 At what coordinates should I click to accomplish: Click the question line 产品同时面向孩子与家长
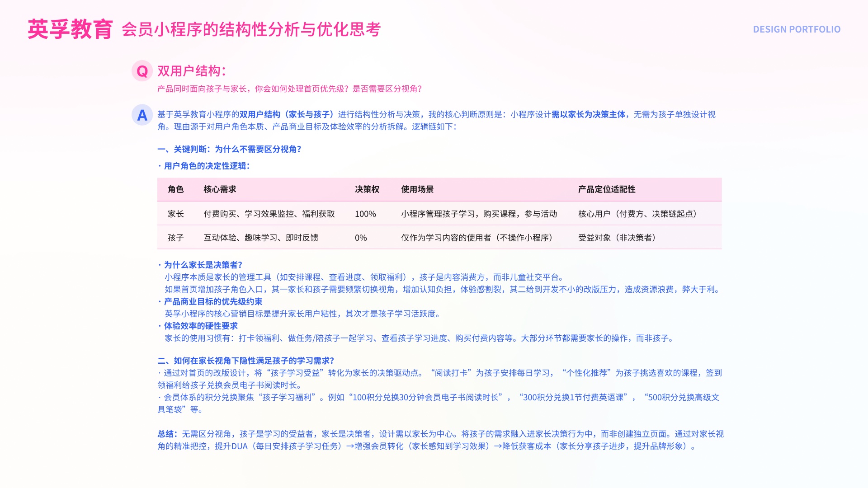(289, 89)
